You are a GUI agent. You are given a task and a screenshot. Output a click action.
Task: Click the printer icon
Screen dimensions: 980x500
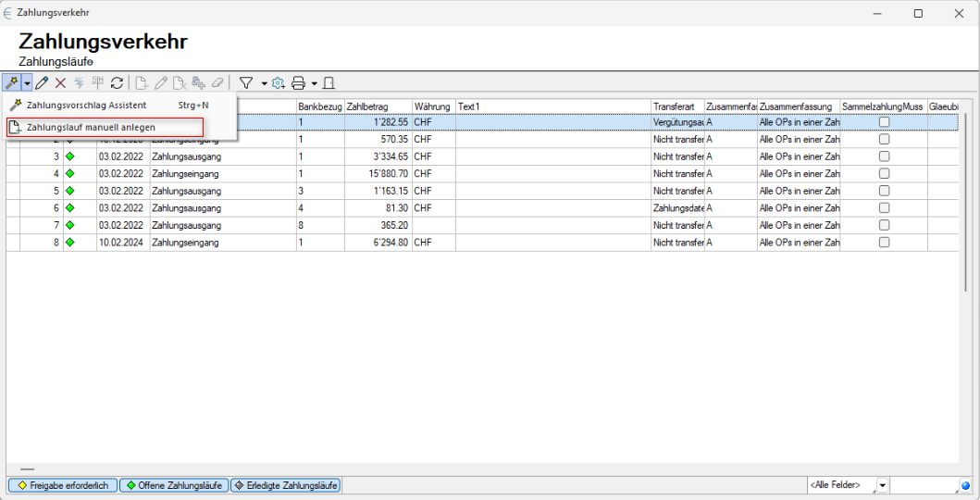[299, 82]
